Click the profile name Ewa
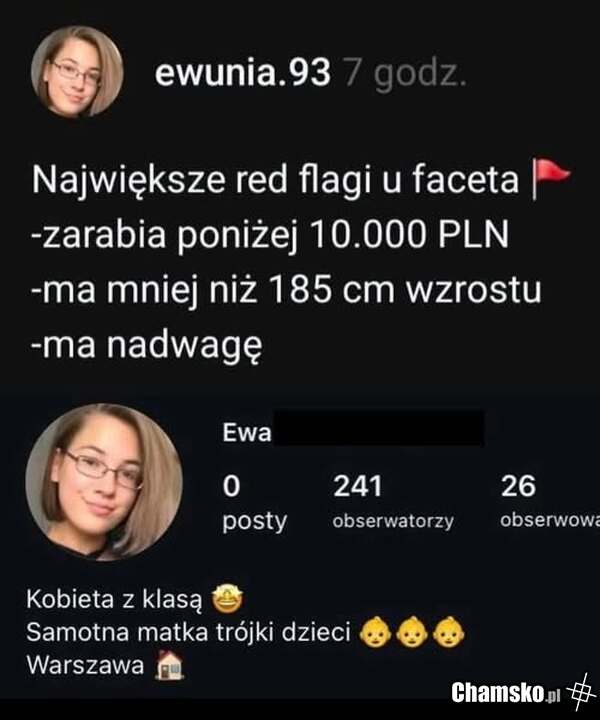Viewport: 600px width, 720px height. 247,433
